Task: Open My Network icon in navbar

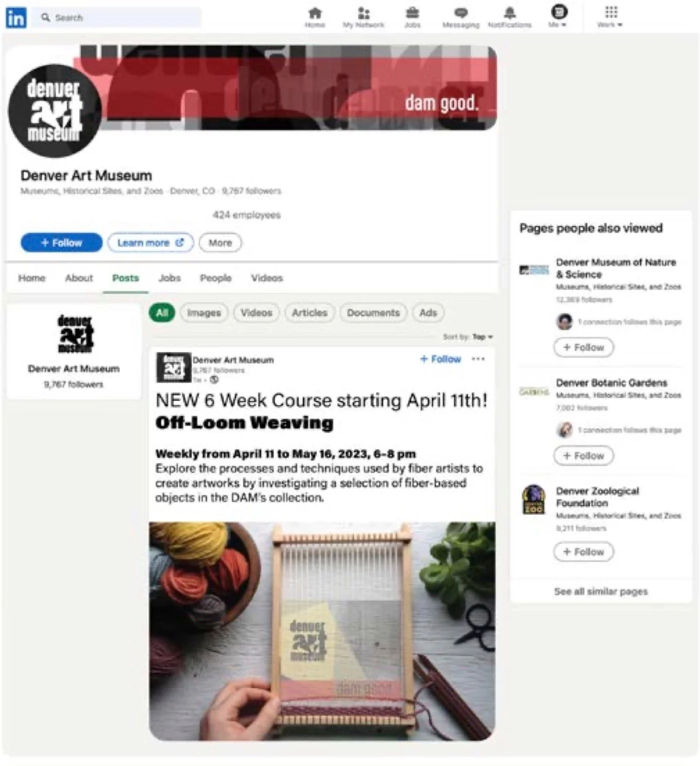Action: pyautogui.click(x=364, y=13)
